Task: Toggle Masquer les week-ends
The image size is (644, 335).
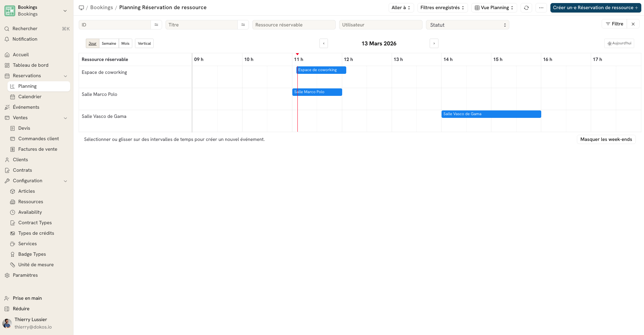Action: click(x=606, y=139)
